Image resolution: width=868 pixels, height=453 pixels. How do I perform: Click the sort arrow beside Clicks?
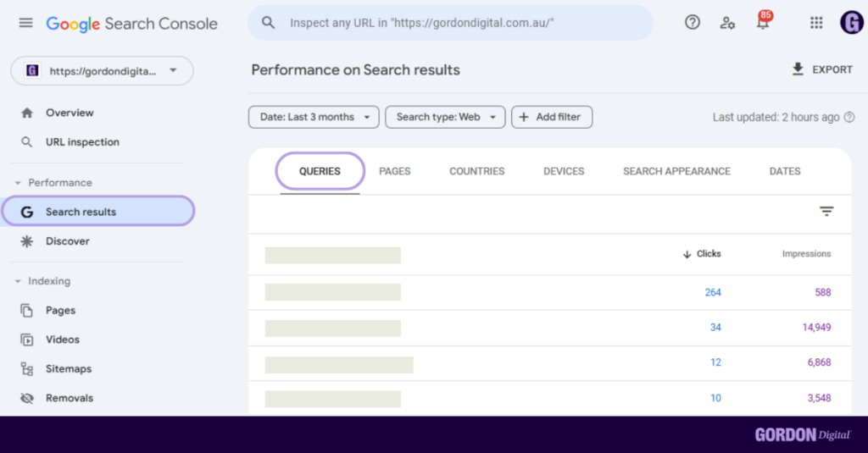click(687, 254)
